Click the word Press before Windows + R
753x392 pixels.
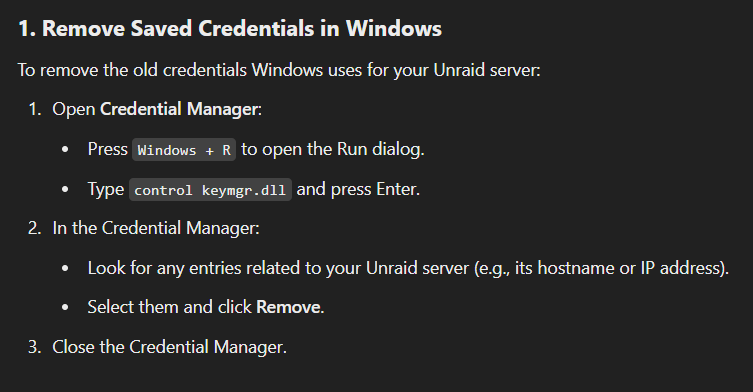click(108, 149)
